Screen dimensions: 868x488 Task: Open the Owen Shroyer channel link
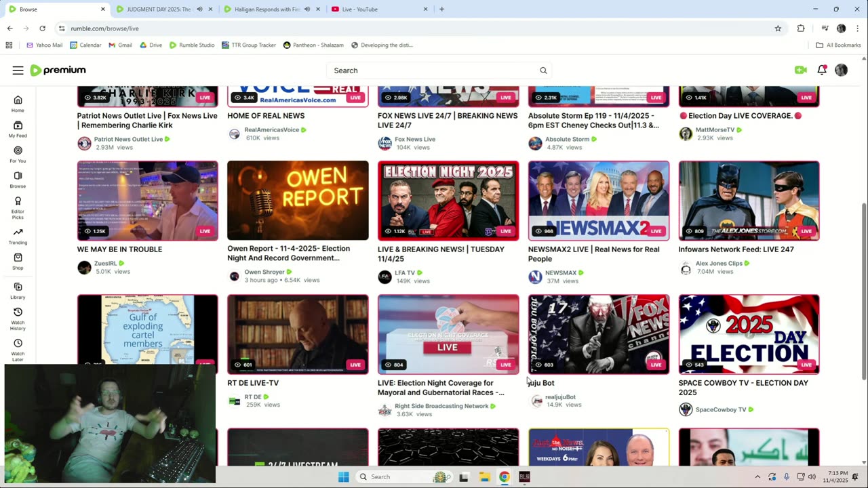point(264,272)
